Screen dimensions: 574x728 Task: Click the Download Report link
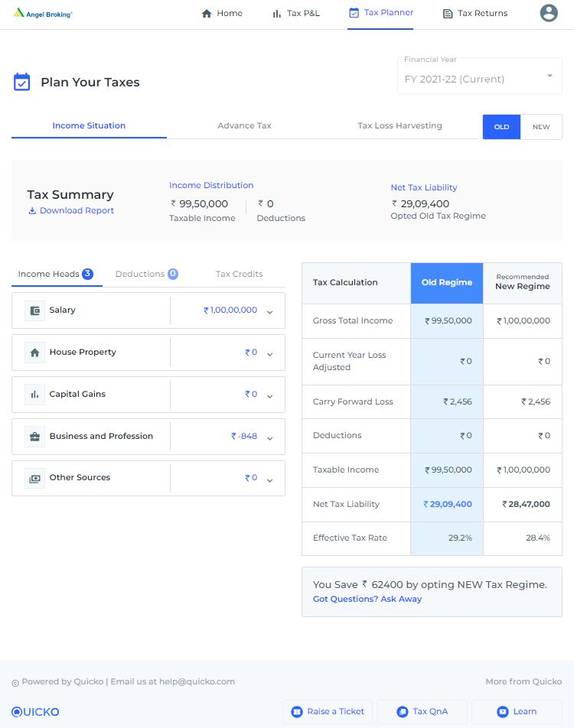(x=71, y=211)
